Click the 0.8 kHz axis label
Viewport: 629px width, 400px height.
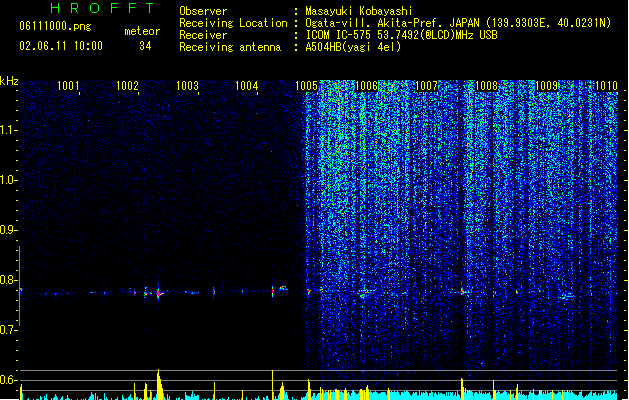pyautogui.click(x=8, y=280)
